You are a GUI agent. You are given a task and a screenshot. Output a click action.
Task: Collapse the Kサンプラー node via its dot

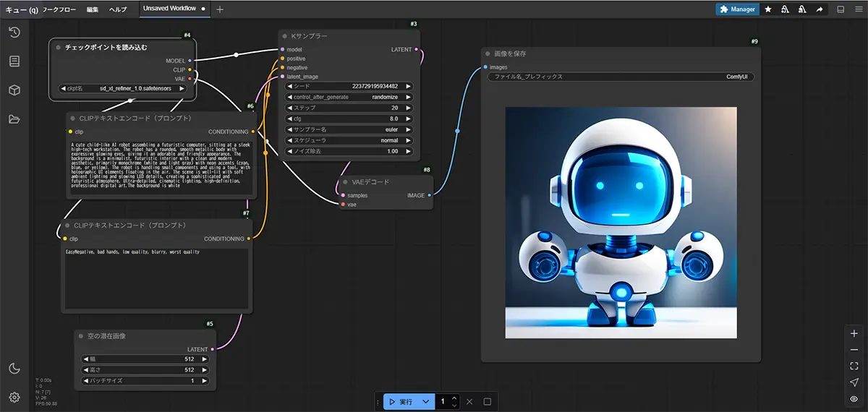[285, 36]
